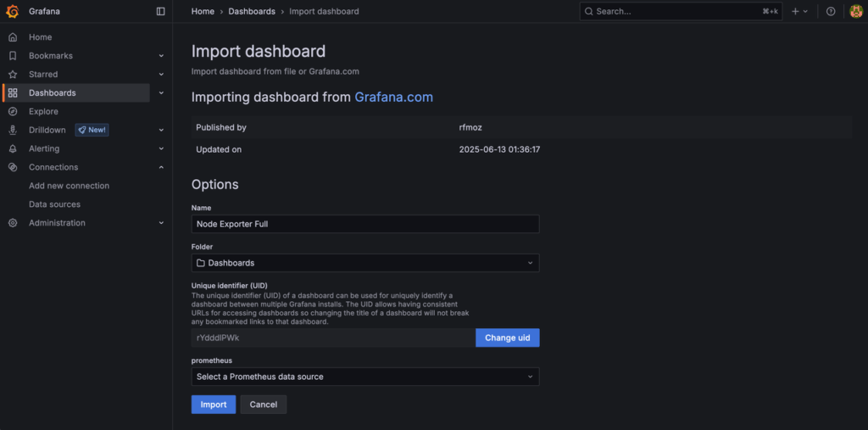Click the rocket New! badge by Drilldown
Screen dimensions: 868x430
[92, 131]
